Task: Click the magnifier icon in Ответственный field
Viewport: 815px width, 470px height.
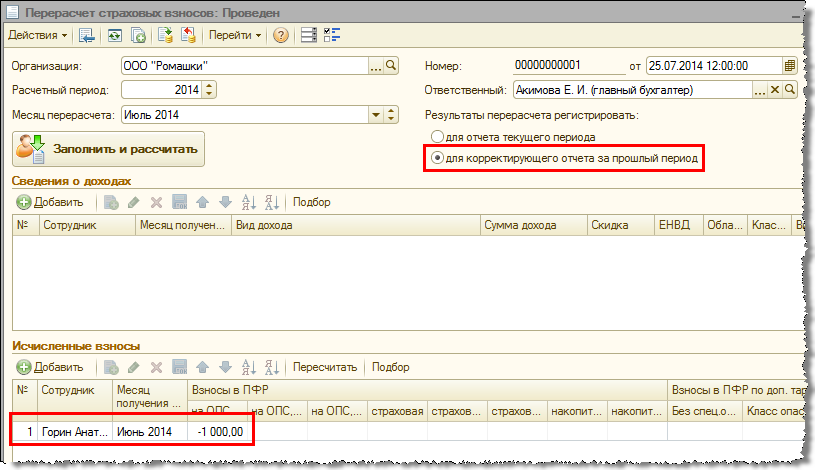Action: point(790,90)
